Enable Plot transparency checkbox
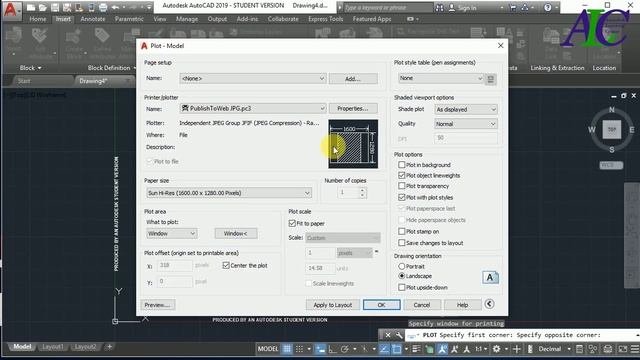This screenshot has height=360, width=640. (x=402, y=186)
